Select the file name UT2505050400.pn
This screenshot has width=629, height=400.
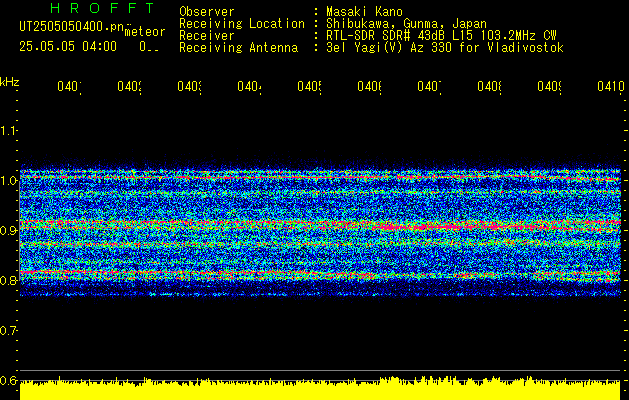click(71, 26)
